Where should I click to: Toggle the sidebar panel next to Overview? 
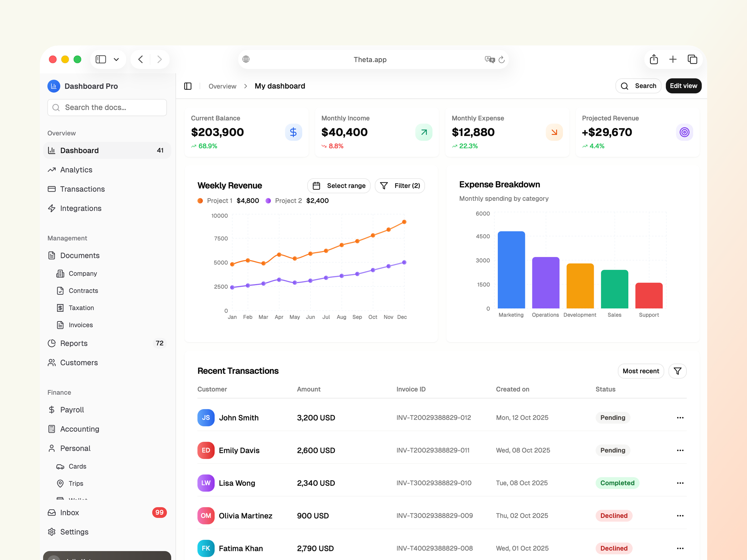click(188, 86)
